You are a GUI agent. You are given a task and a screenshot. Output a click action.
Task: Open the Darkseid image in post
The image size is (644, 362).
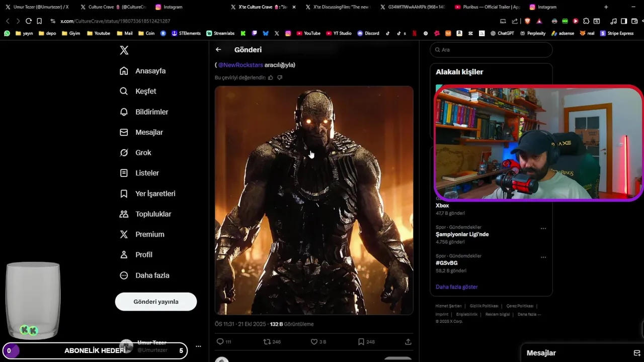(314, 200)
